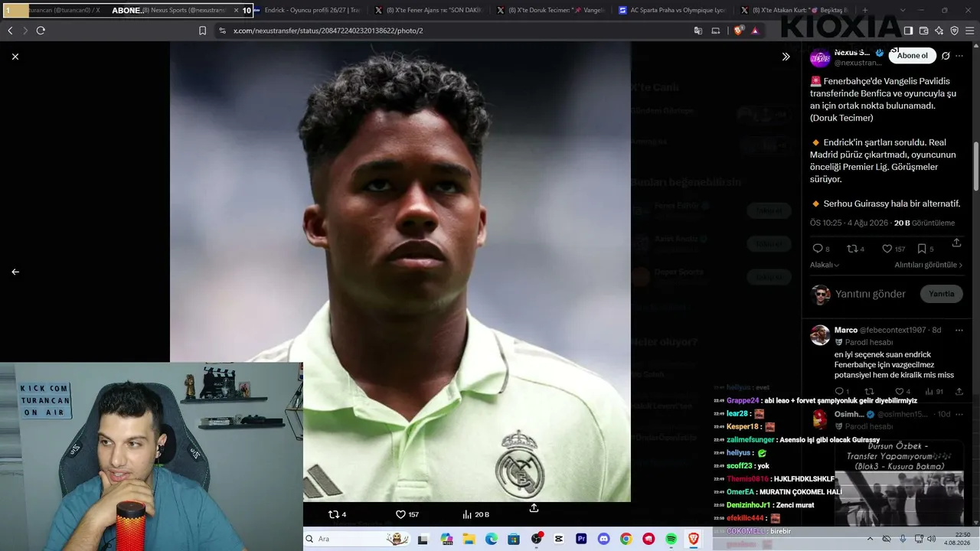Close the photo viewer with the X icon
980x551 pixels.
[15, 57]
